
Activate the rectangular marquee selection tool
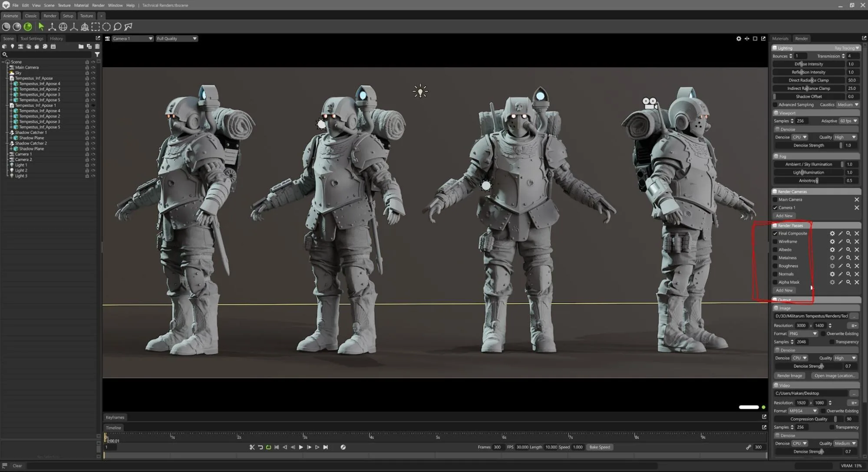pyautogui.click(x=96, y=27)
